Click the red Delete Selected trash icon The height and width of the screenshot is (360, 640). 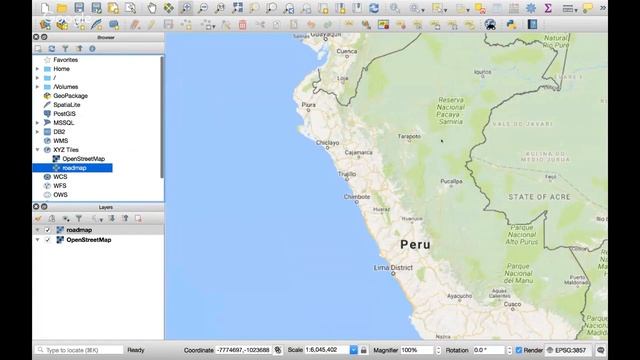tap(242, 24)
